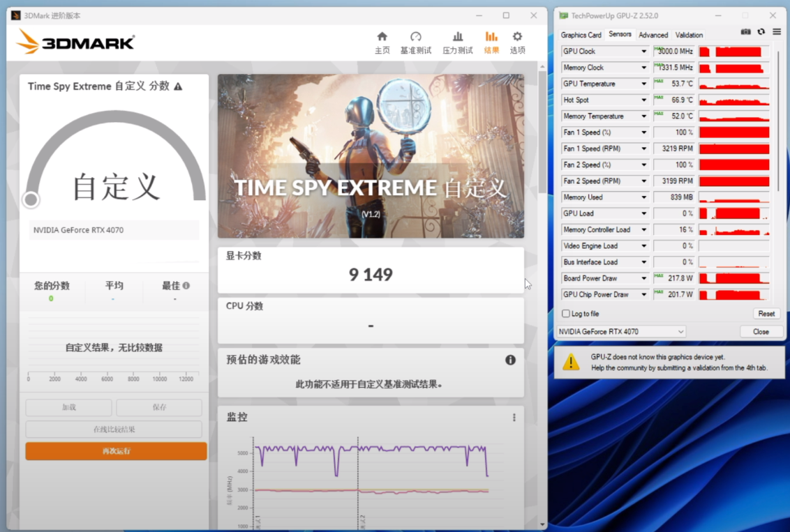Click the warning triangle next to 分数
This screenshot has width=790, height=532.
[x=178, y=86]
